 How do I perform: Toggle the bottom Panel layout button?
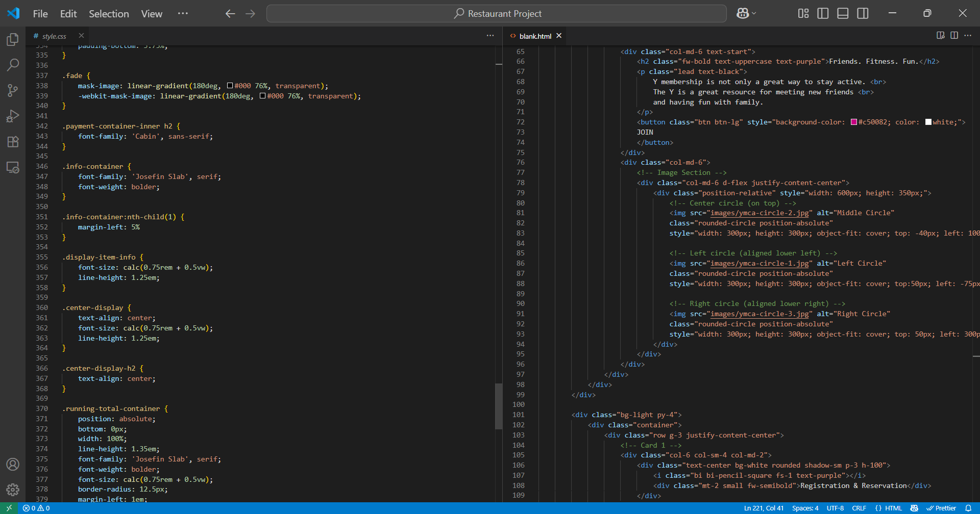coord(843,14)
